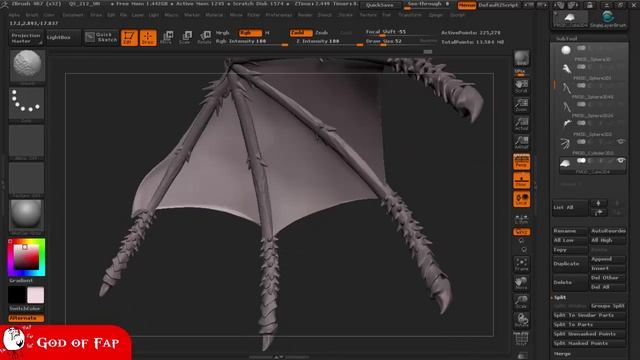
Task: Click the Actual size icon
Action: point(521,124)
